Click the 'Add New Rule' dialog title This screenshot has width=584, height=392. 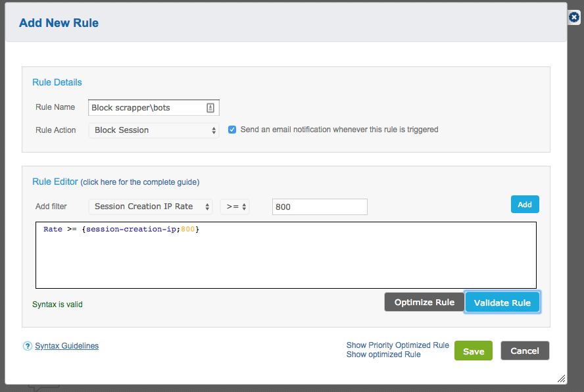(59, 23)
